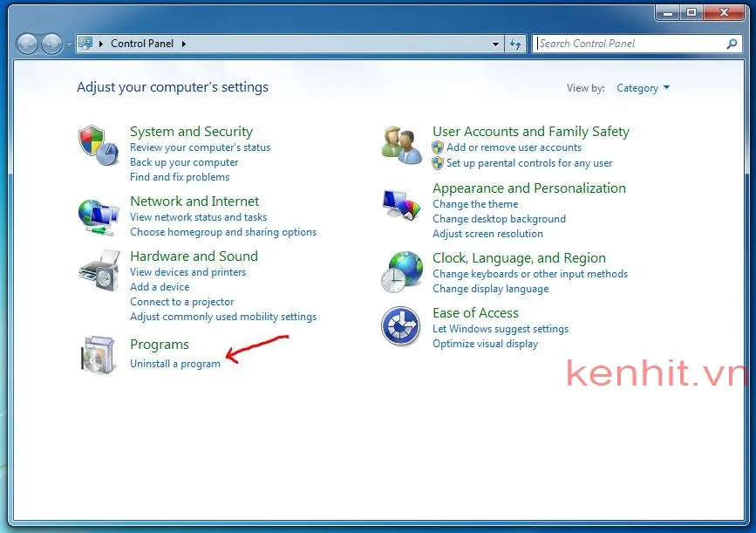Click the Appearance and Personalization theme icon
The image size is (756, 533).
[400, 202]
